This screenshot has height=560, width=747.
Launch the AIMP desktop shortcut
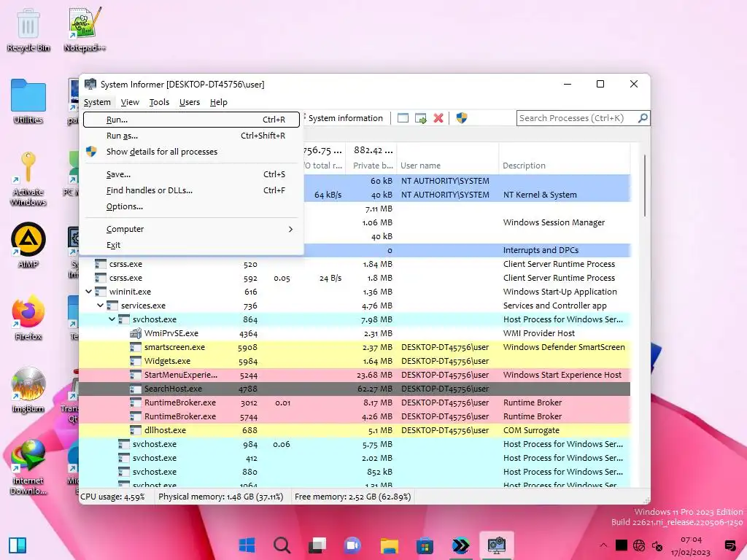(x=28, y=245)
